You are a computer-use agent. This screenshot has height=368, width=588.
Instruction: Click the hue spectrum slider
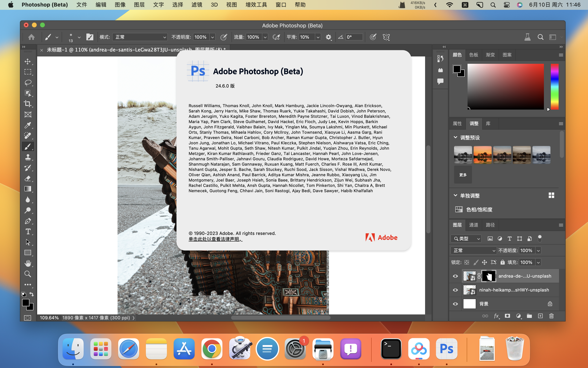[x=555, y=87]
